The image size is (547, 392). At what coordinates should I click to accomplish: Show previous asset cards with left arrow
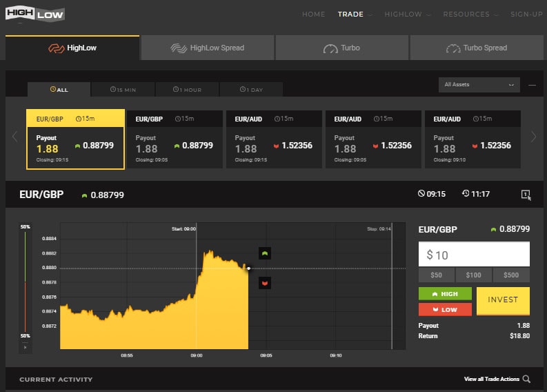click(14, 137)
